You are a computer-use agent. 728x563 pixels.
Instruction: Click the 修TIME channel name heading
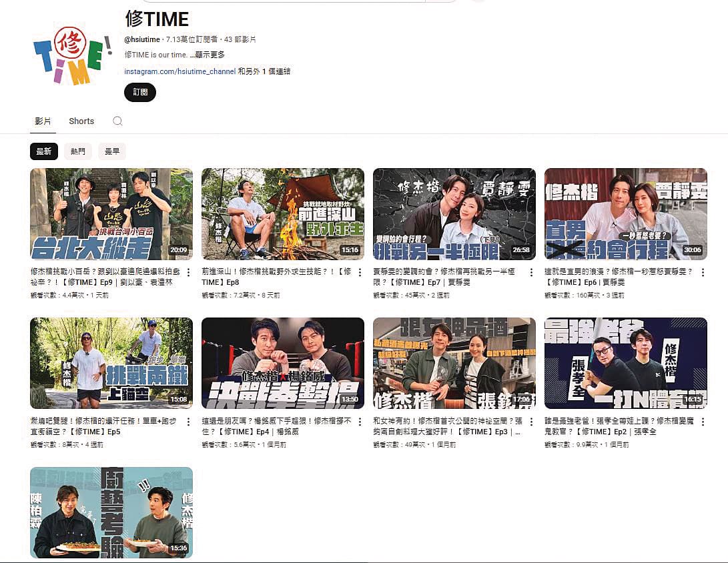pyautogui.click(x=157, y=19)
